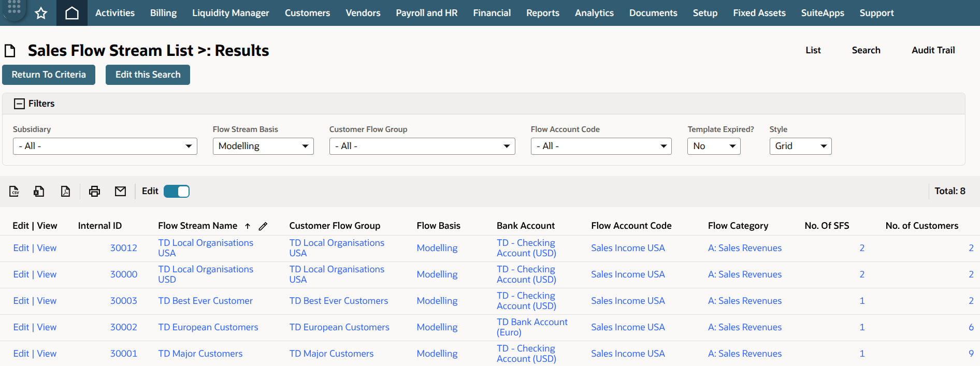Viewport: 980px width, 366px height.
Task: Open the Vendors menu
Action: click(363, 13)
